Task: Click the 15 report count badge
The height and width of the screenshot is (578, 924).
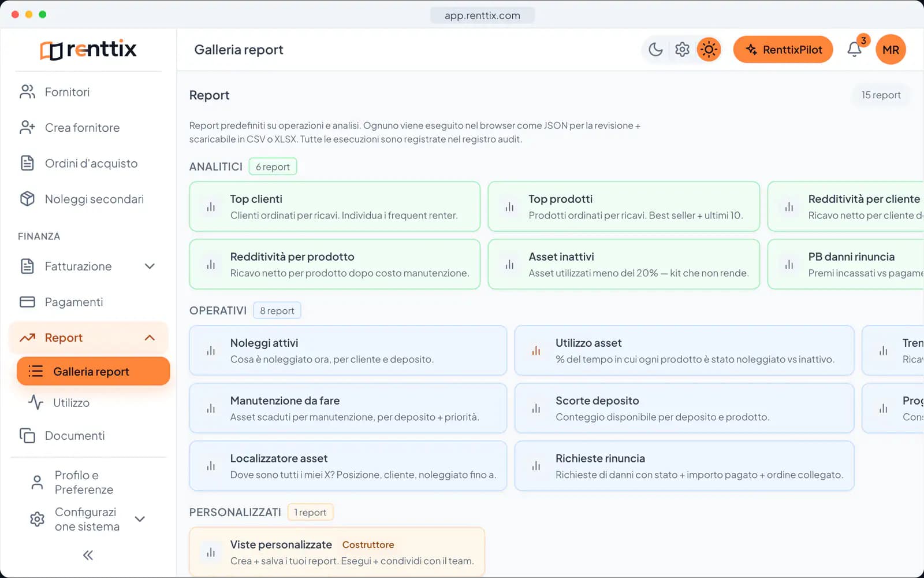Action: pyautogui.click(x=881, y=95)
